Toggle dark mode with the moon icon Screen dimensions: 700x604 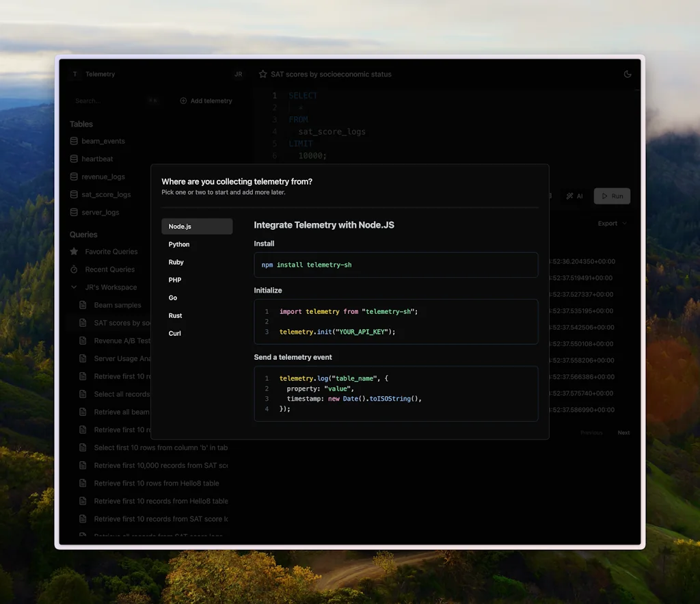coord(628,74)
